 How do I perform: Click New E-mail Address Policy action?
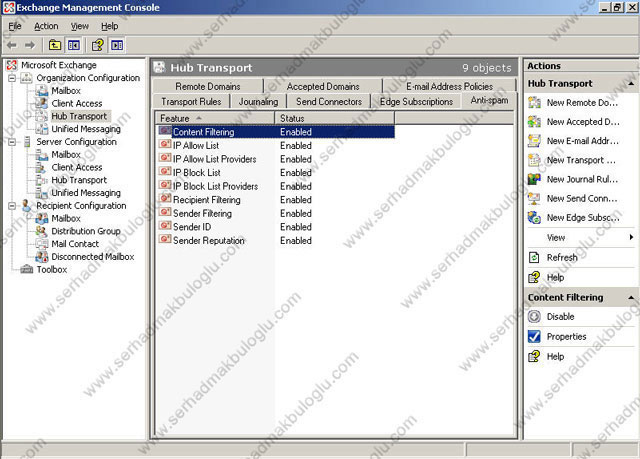(x=573, y=141)
